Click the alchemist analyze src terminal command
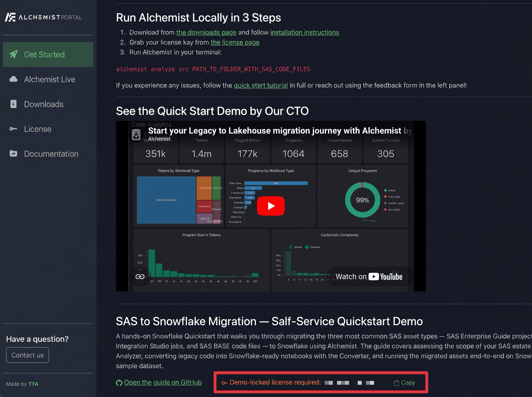 [x=213, y=69]
